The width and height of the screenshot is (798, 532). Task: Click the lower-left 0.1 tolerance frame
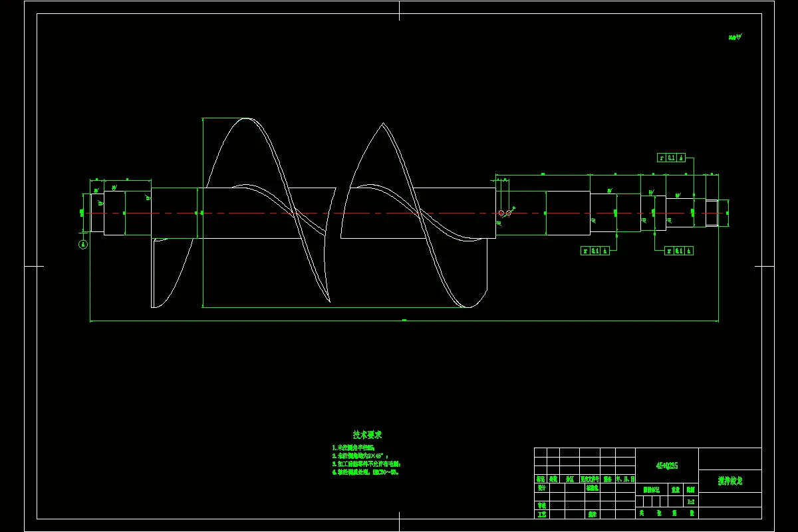click(595, 251)
